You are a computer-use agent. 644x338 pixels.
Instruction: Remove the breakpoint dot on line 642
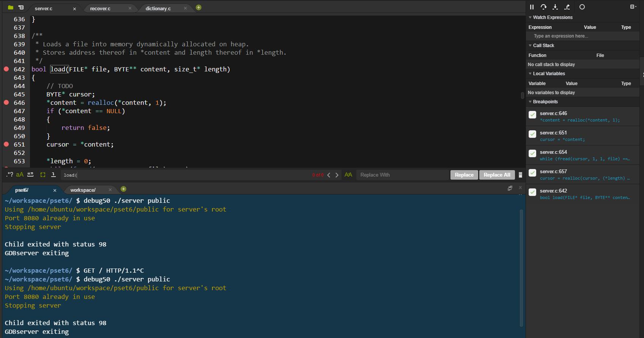pos(6,69)
